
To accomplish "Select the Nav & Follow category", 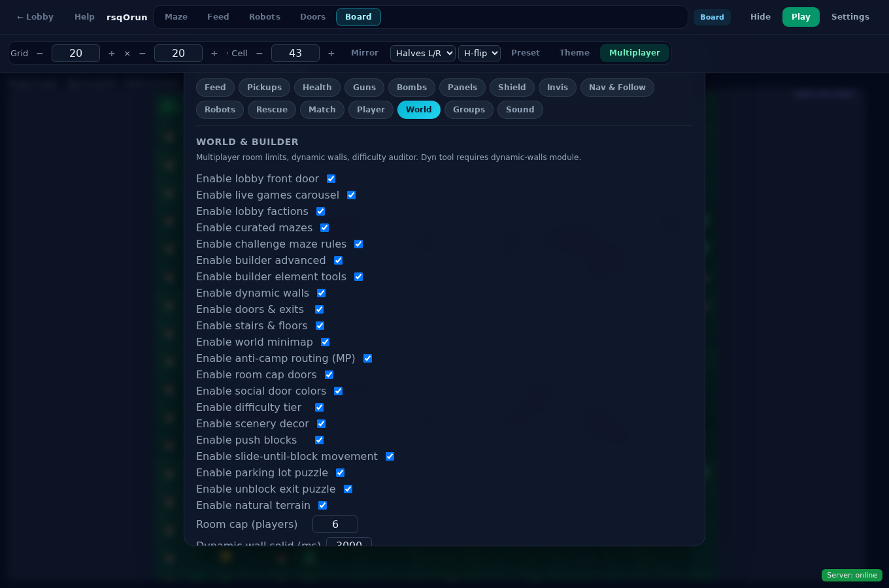I will pyautogui.click(x=617, y=88).
